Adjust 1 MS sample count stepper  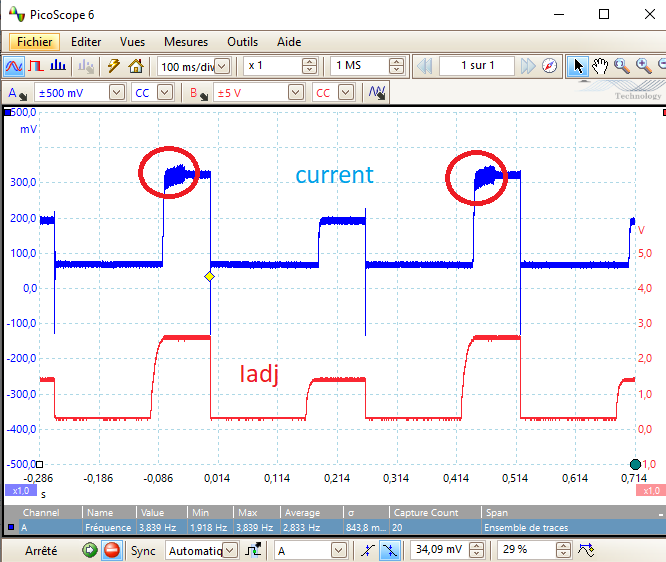(x=396, y=66)
